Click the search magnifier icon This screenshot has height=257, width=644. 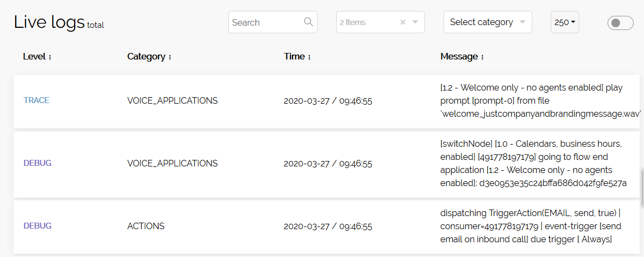click(x=308, y=22)
